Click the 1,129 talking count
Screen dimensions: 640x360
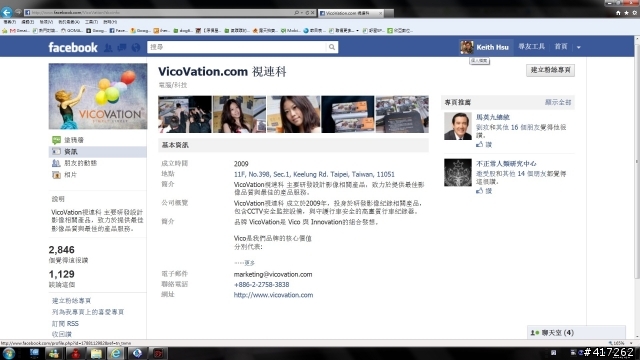[x=62, y=274]
